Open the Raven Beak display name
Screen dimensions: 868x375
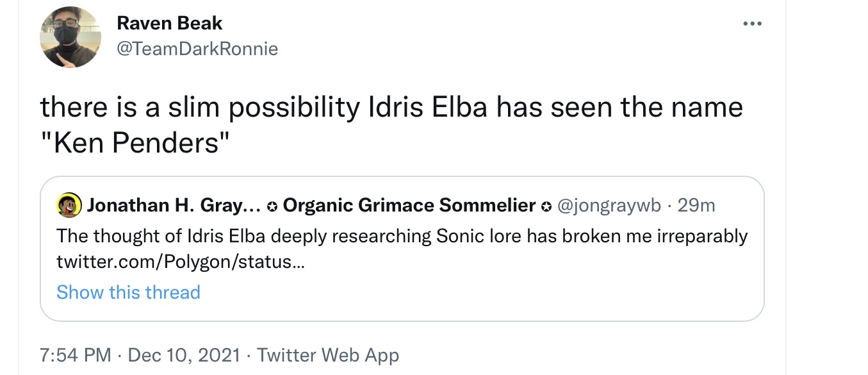pos(170,23)
